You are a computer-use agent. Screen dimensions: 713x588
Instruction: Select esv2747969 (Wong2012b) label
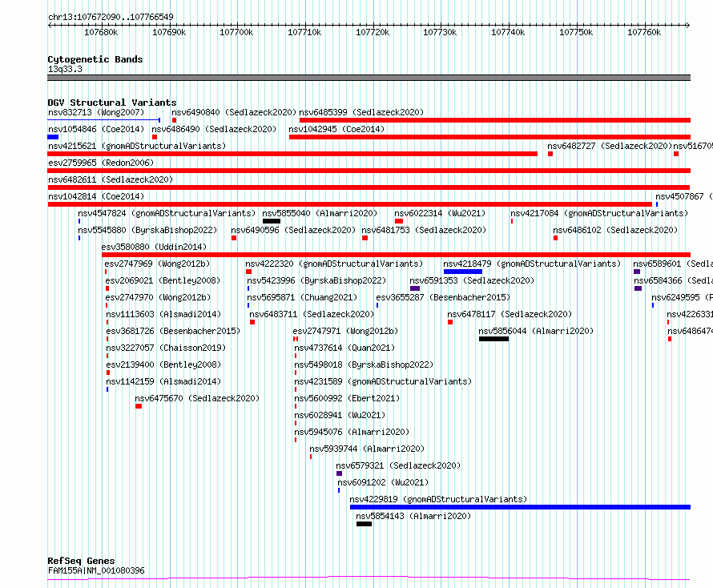(x=157, y=264)
